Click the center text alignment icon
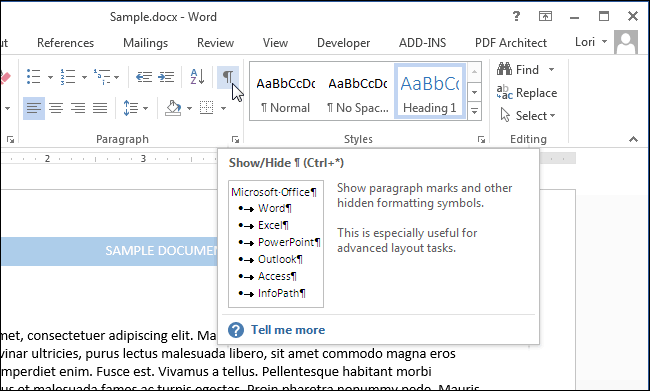The width and height of the screenshot is (650, 391). tap(56, 108)
